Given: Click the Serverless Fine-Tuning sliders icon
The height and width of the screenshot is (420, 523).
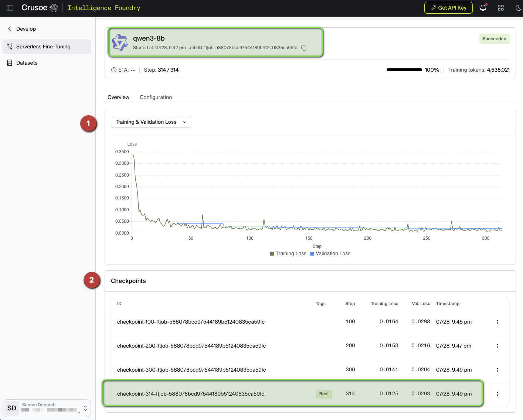Looking at the screenshot, I should click(x=10, y=47).
